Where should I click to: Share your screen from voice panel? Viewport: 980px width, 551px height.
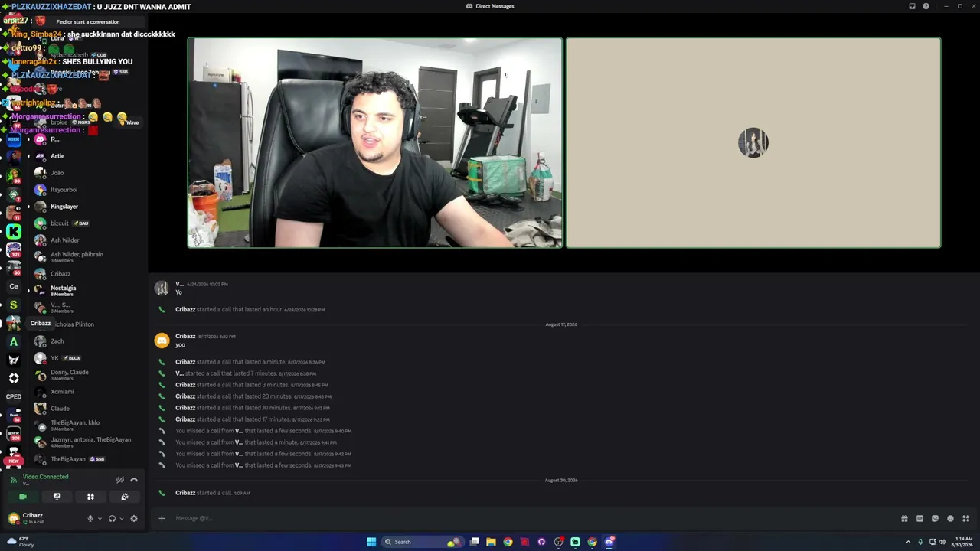coord(57,497)
